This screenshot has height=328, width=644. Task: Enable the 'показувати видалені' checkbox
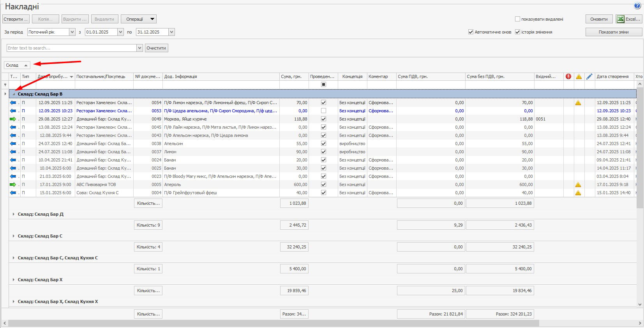[517, 19]
